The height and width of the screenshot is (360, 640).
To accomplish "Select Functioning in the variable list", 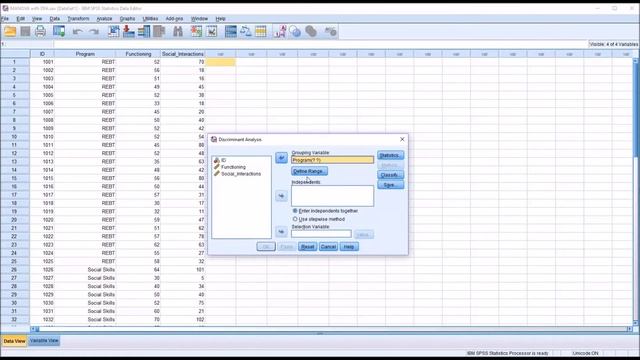I will pos(233,167).
